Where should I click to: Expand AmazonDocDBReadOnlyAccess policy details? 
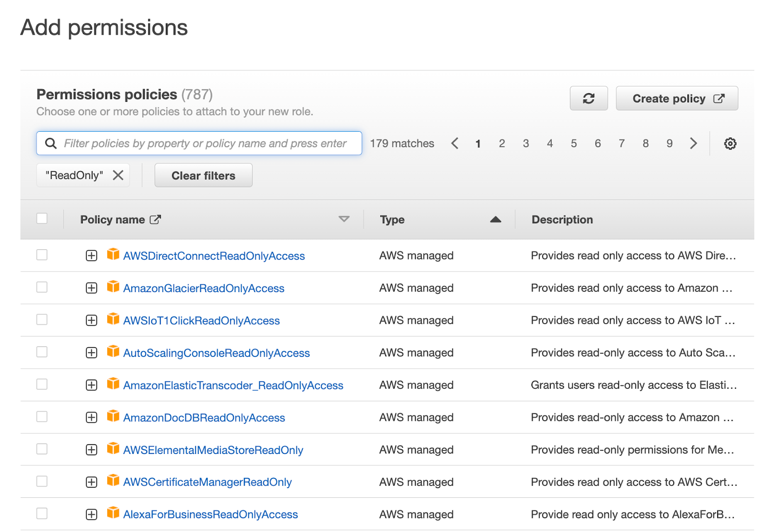point(92,417)
